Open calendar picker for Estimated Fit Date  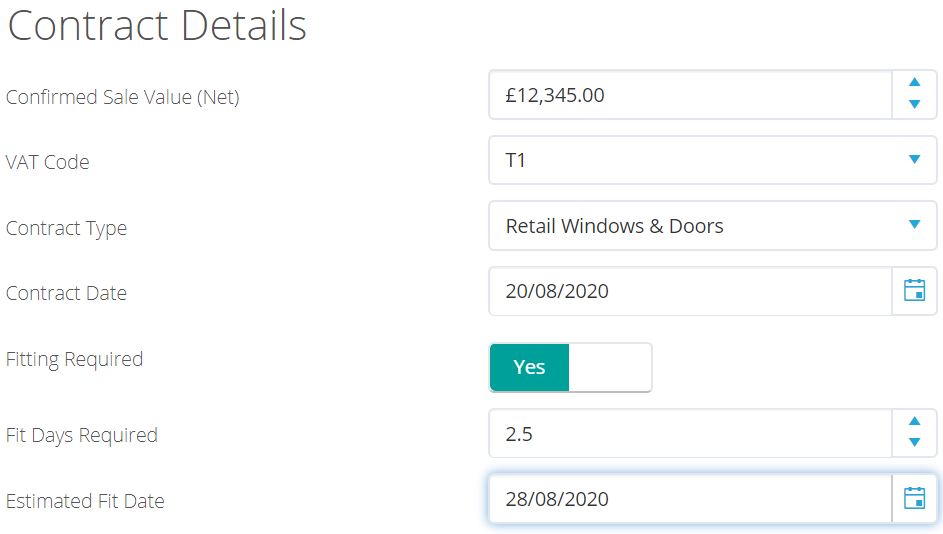point(914,499)
